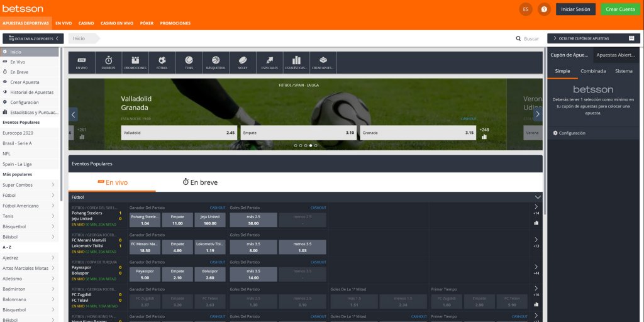Expand Tenis in sidebar
The height and width of the screenshot is (322, 644).
tap(53, 216)
